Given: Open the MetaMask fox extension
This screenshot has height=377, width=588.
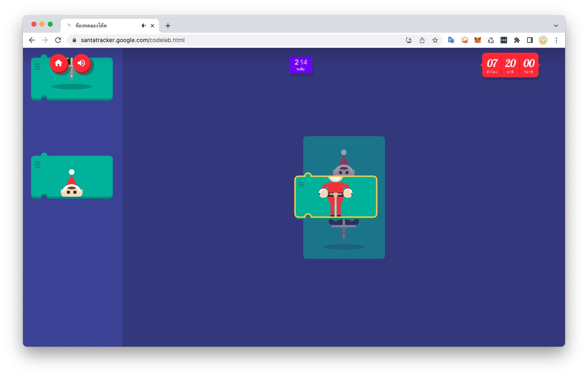Looking at the screenshot, I should [477, 40].
